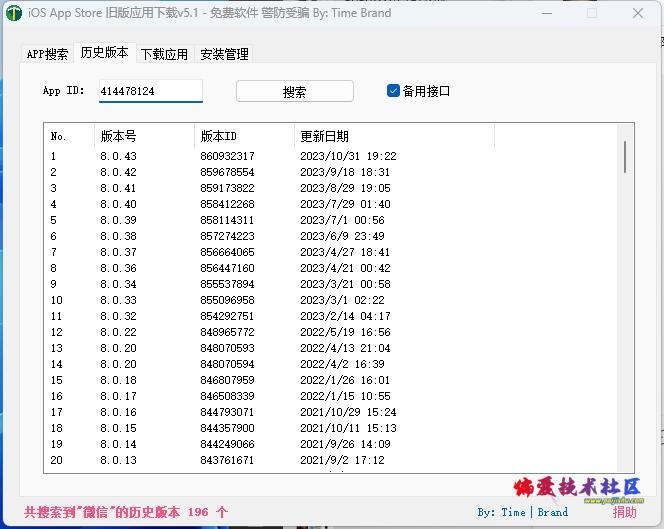The height and width of the screenshot is (529, 664).
Task: Minimize the application window
Action: coord(547,13)
